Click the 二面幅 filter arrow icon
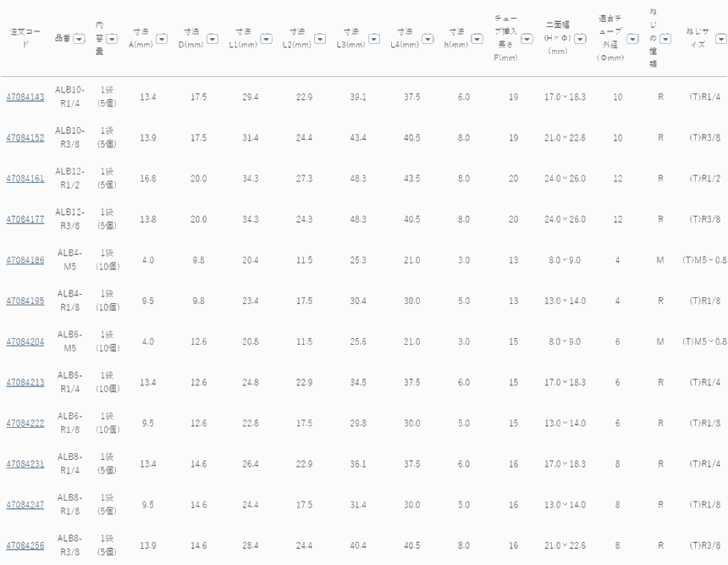The width and height of the screenshot is (728, 565). coord(580,38)
